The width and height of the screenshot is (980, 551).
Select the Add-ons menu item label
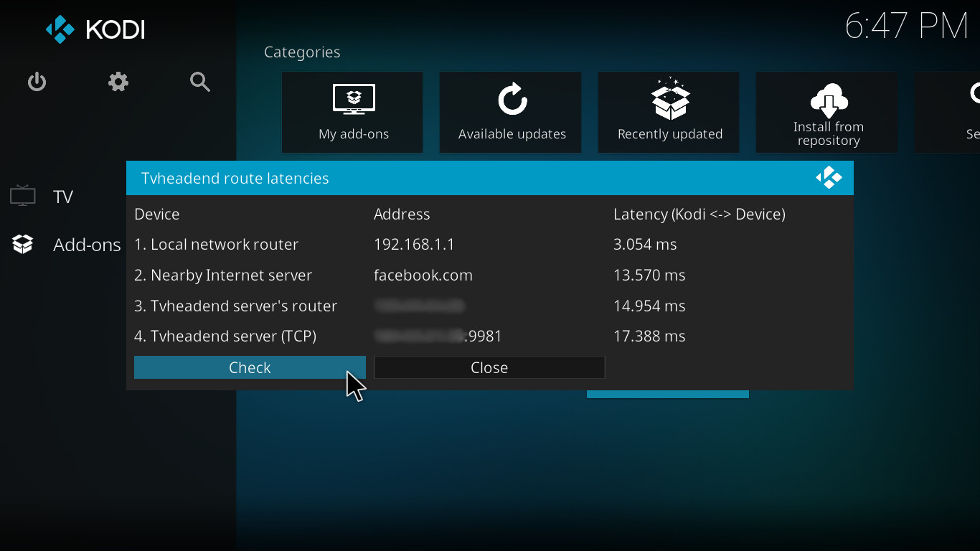click(x=87, y=245)
